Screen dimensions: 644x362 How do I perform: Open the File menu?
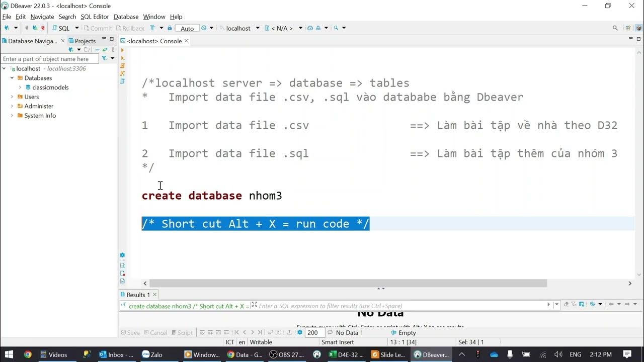[7, 17]
